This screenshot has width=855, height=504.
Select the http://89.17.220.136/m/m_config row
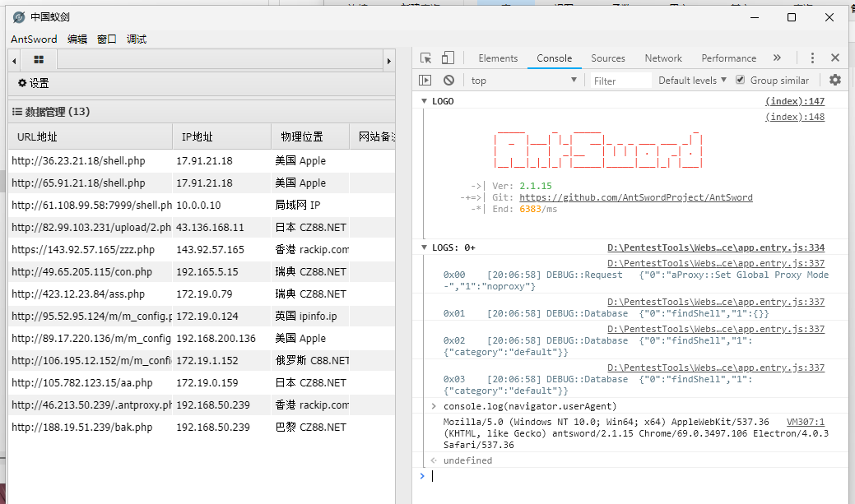point(202,339)
